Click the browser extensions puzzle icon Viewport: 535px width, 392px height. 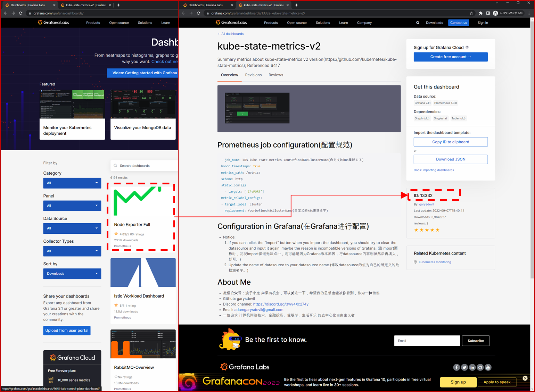click(x=480, y=13)
